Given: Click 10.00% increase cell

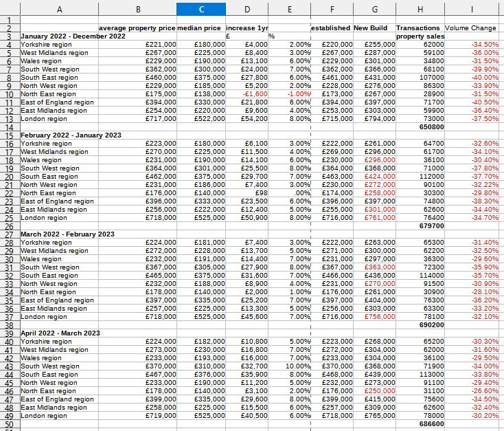Looking at the screenshot, I should [x=289, y=366].
